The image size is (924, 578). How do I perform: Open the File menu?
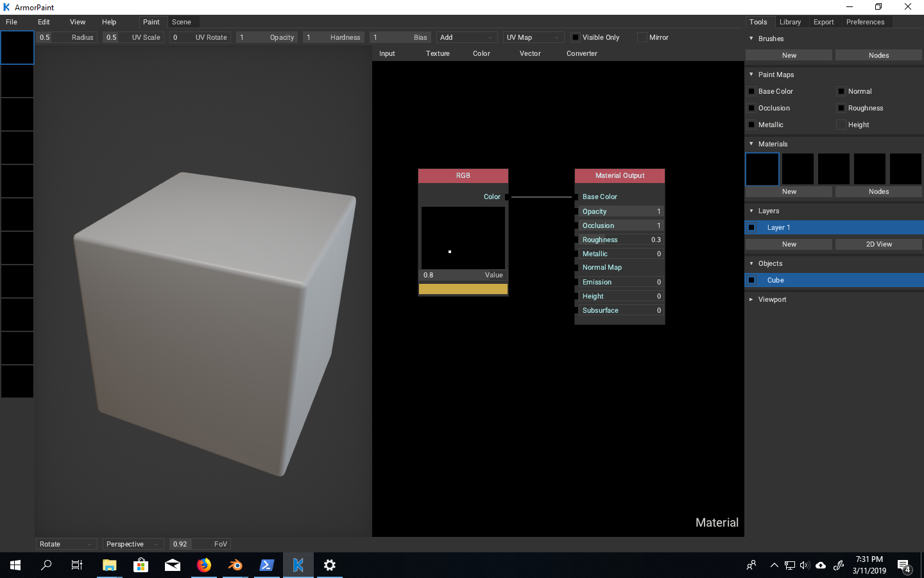click(x=12, y=21)
